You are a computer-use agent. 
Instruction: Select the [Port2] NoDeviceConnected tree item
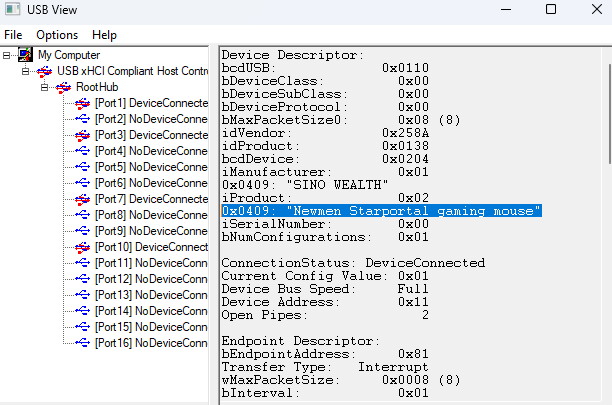click(151, 119)
